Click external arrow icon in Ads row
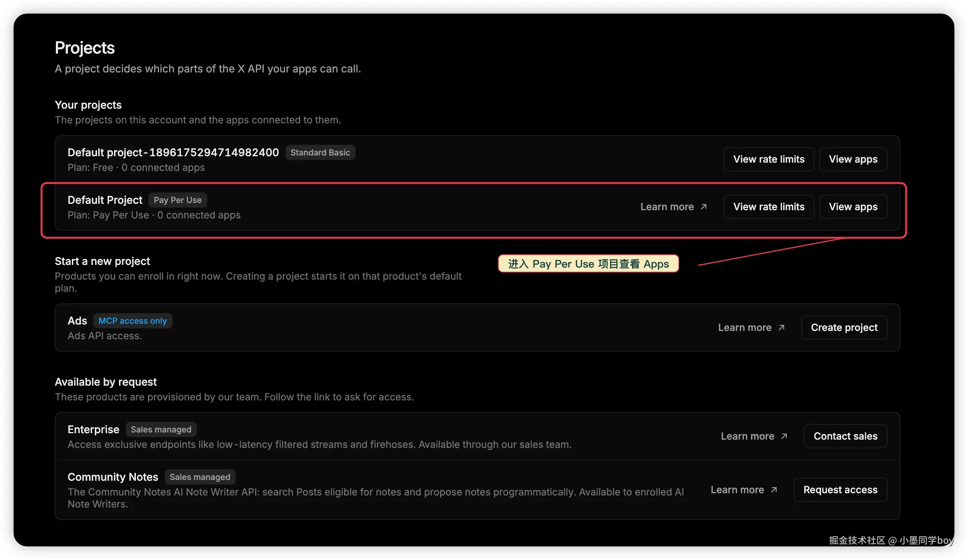Image resolution: width=968 pixels, height=560 pixels. pyautogui.click(x=781, y=328)
